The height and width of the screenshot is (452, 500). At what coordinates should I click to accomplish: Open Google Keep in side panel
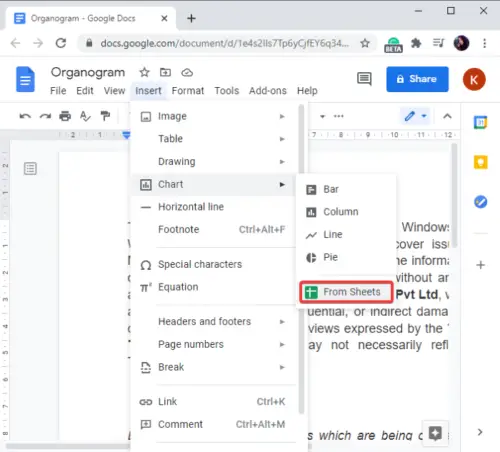click(480, 162)
